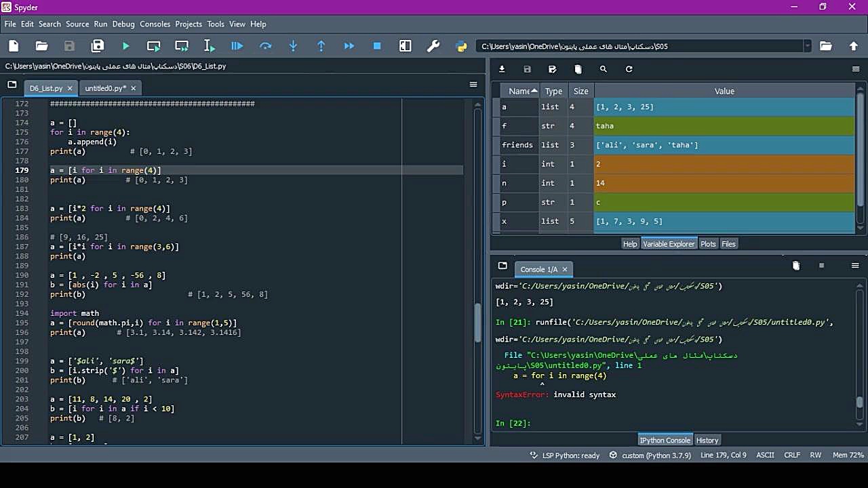Open PYTHONPATH manager Python icon
Image resolution: width=868 pixels, height=488 pixels.
click(x=462, y=46)
